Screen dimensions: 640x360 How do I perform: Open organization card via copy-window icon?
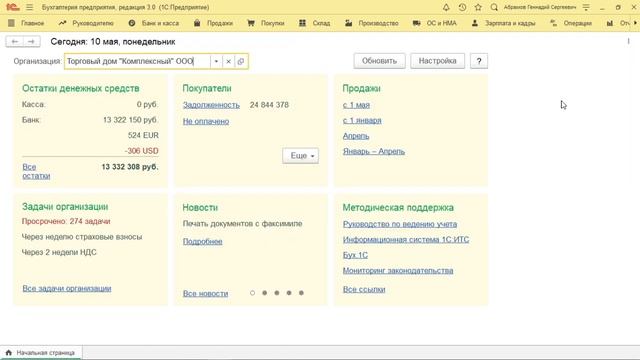click(x=241, y=61)
